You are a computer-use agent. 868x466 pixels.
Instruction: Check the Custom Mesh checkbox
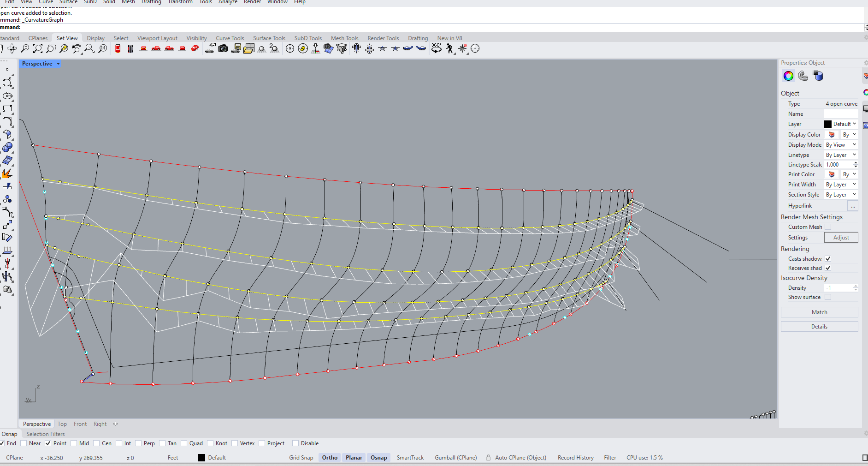pyautogui.click(x=828, y=227)
